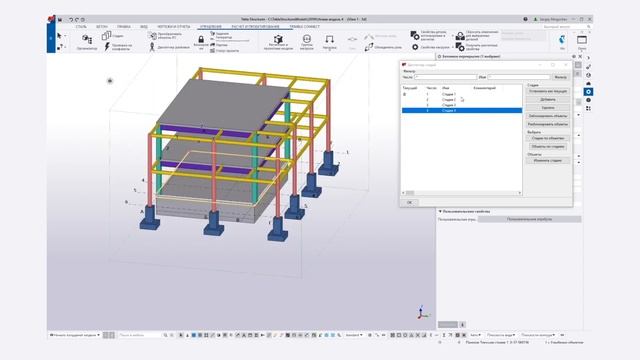Switch to РАСЧЕТ И ПРОЕКТИРОВАНИЕ tab
640x360 pixels.
pos(256,27)
